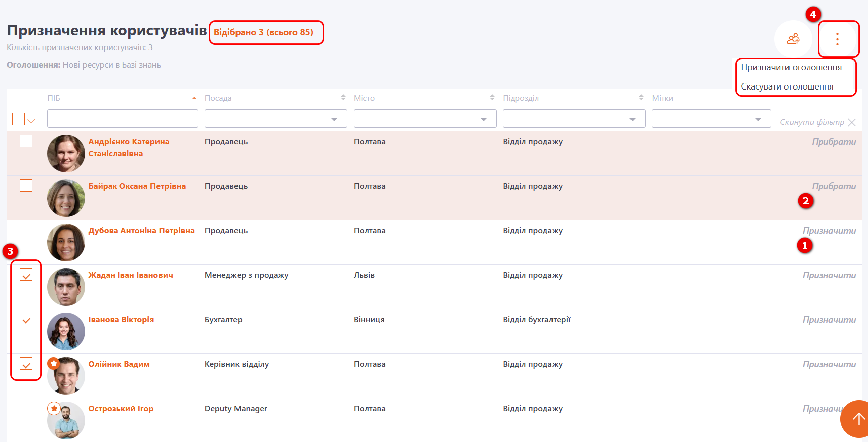Click the scroll-to-top arrow button
This screenshot has height=442, width=868.
pyautogui.click(x=857, y=419)
